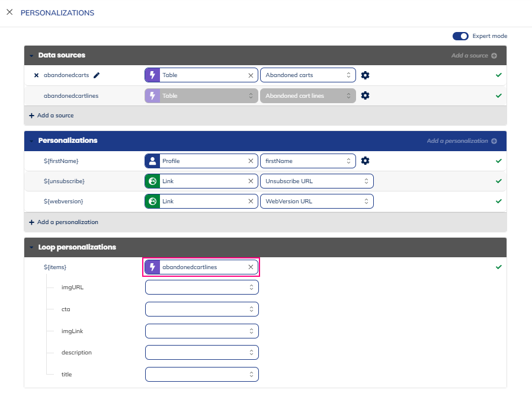Open the gear settings for Abandoned carts source

coord(365,75)
